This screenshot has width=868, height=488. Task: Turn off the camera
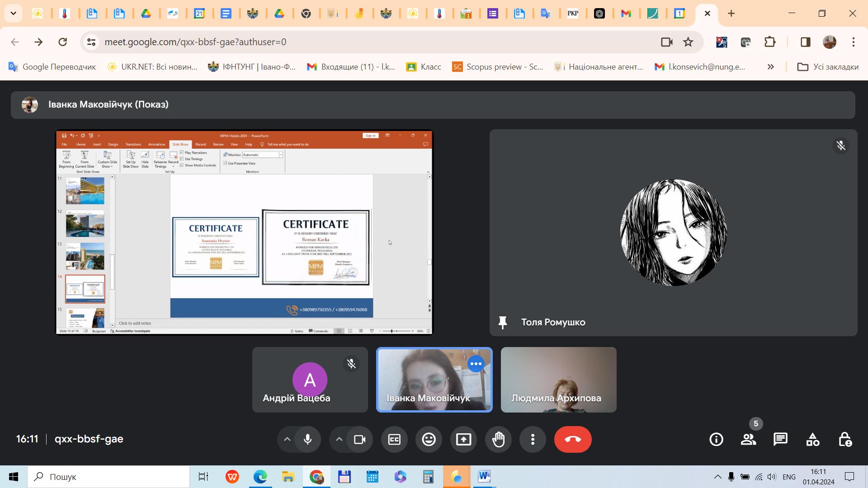point(360,439)
